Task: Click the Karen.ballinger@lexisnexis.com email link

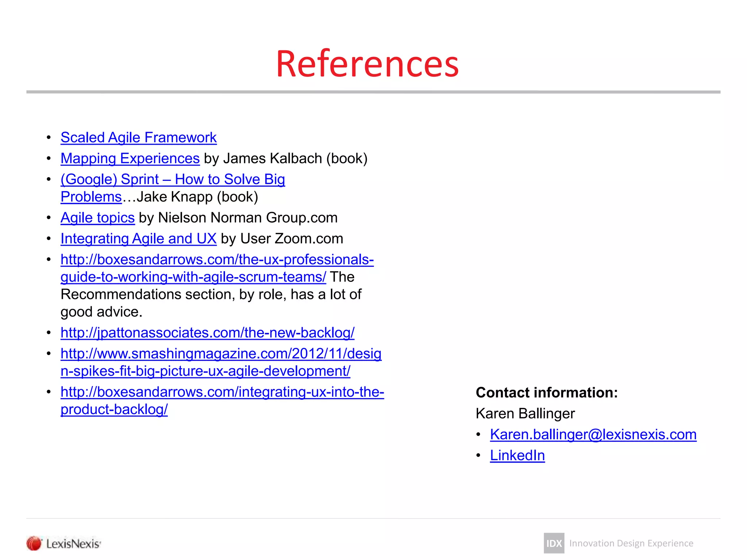Action: (x=593, y=435)
